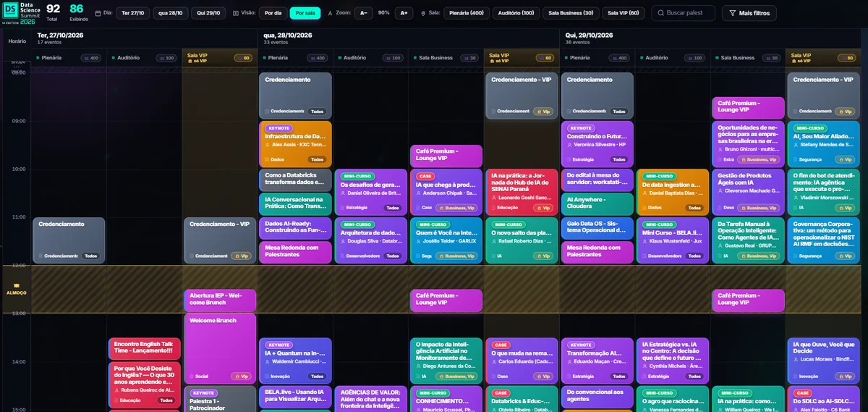This screenshot has width=868, height=412.
Task: Open 'Governança Corporativa' session in Sala VIP
Action: point(822,240)
